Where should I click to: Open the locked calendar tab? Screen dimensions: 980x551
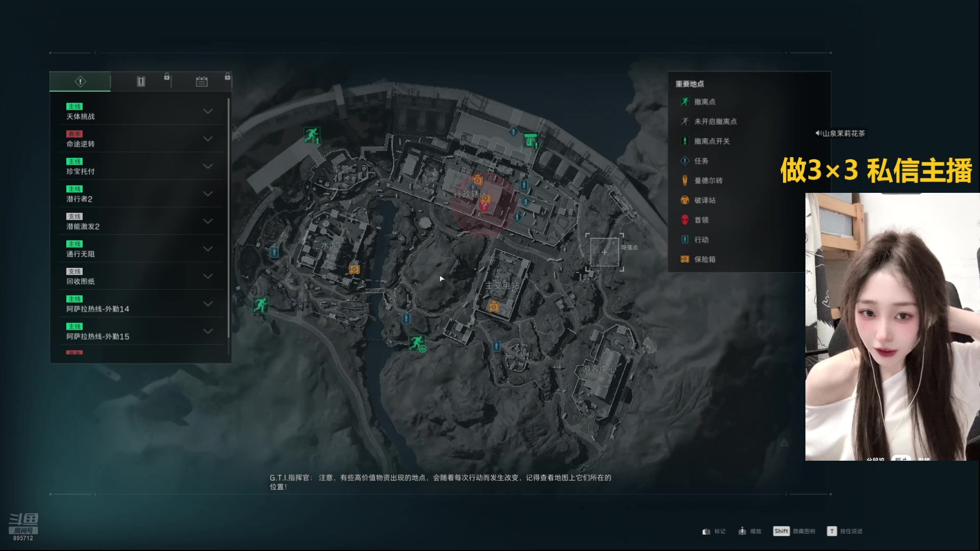coord(202,82)
